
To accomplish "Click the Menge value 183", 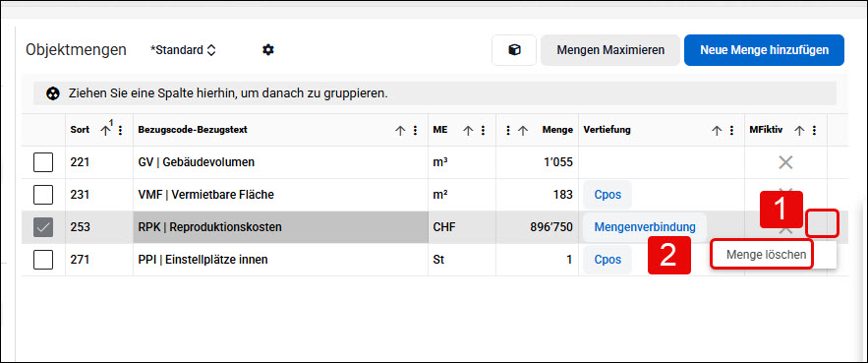I will pos(562,195).
